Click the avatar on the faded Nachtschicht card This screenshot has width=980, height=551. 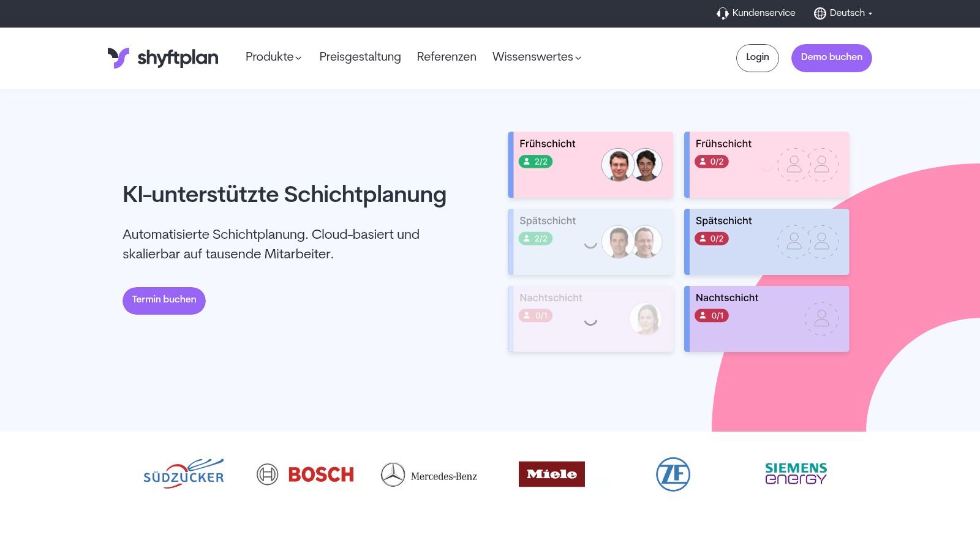(x=646, y=319)
